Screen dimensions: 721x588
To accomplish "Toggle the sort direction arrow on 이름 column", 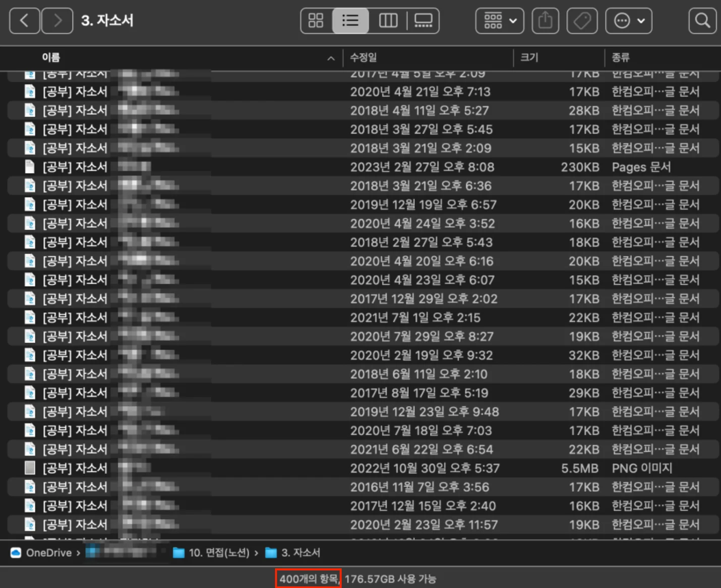I will (x=331, y=58).
